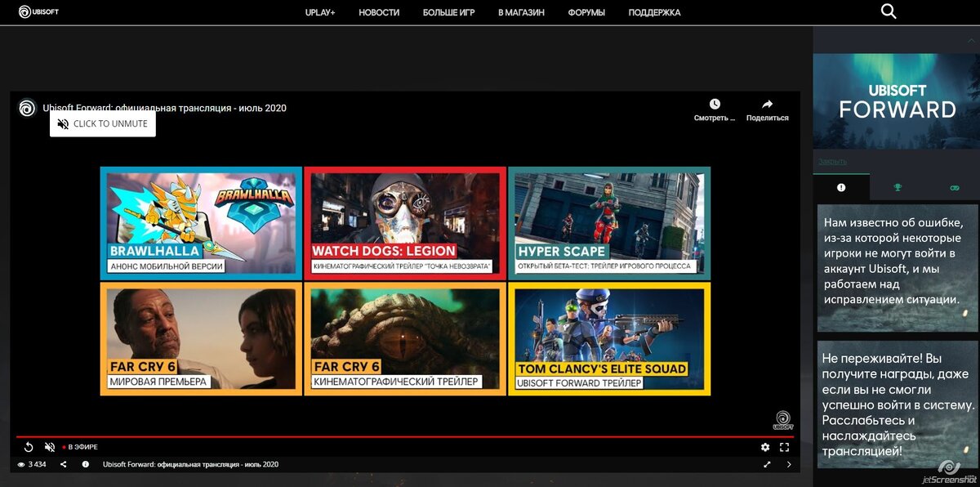
Task: Open the ФОРУМЫ menu item
Action: 586,12
